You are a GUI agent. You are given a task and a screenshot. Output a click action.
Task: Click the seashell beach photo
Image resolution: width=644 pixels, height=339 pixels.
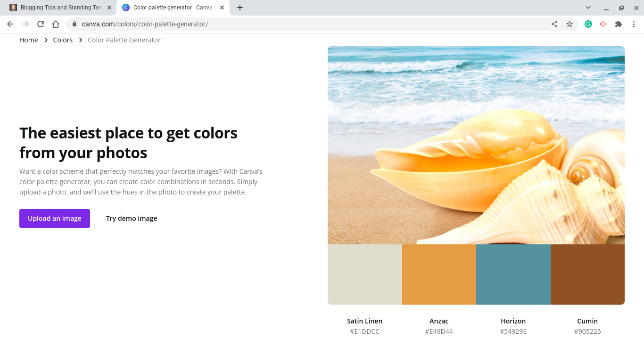click(476, 145)
